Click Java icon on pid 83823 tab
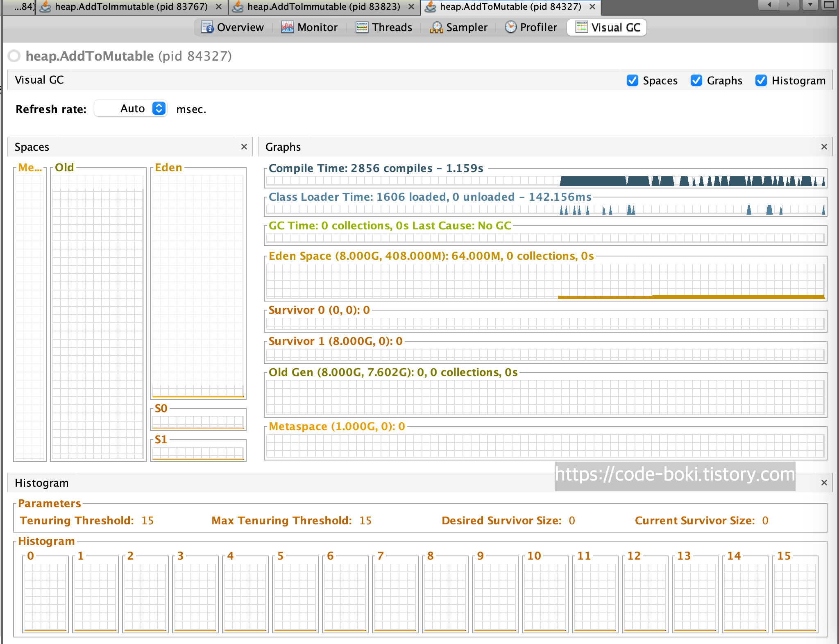 click(238, 7)
